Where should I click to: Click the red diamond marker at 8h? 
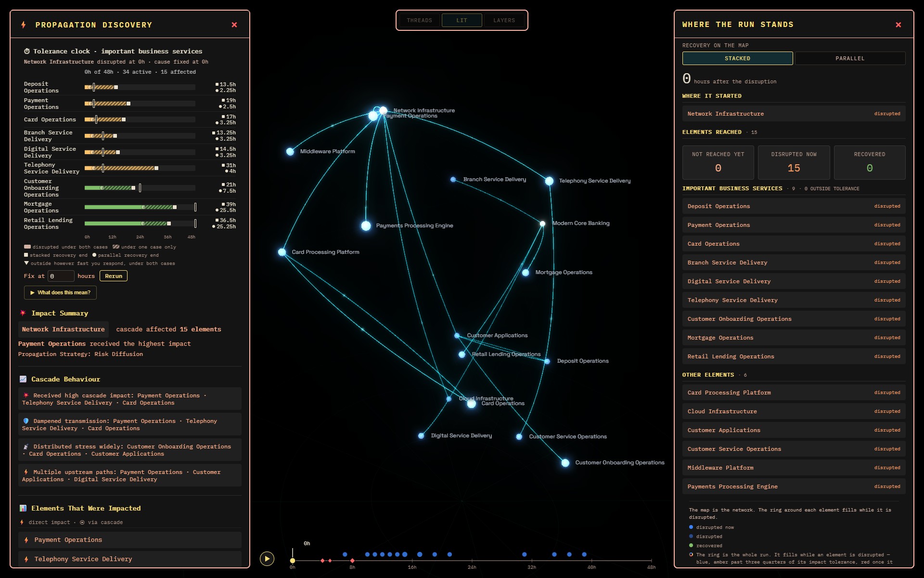pos(353,561)
